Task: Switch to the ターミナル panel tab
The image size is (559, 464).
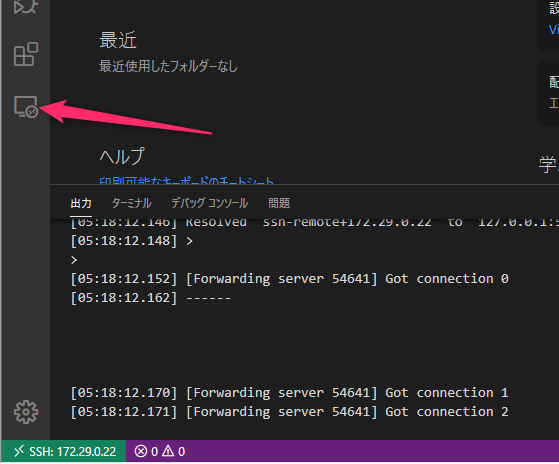Action: [x=132, y=203]
